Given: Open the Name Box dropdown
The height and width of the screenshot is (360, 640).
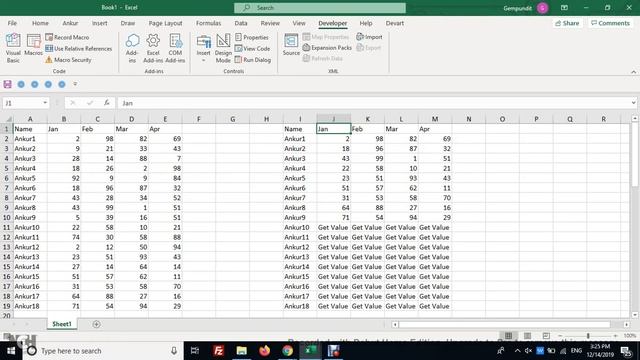Looking at the screenshot, I should (45, 103).
